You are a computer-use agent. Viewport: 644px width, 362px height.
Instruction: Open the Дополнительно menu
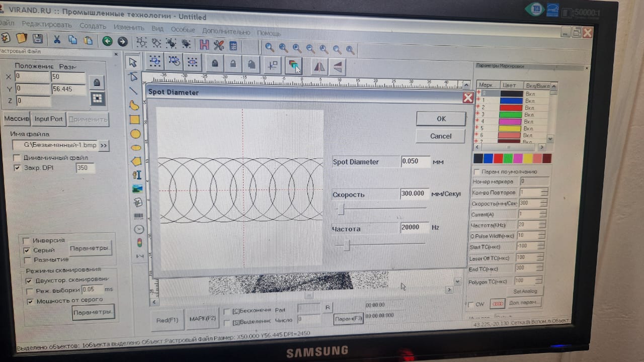coord(226,31)
